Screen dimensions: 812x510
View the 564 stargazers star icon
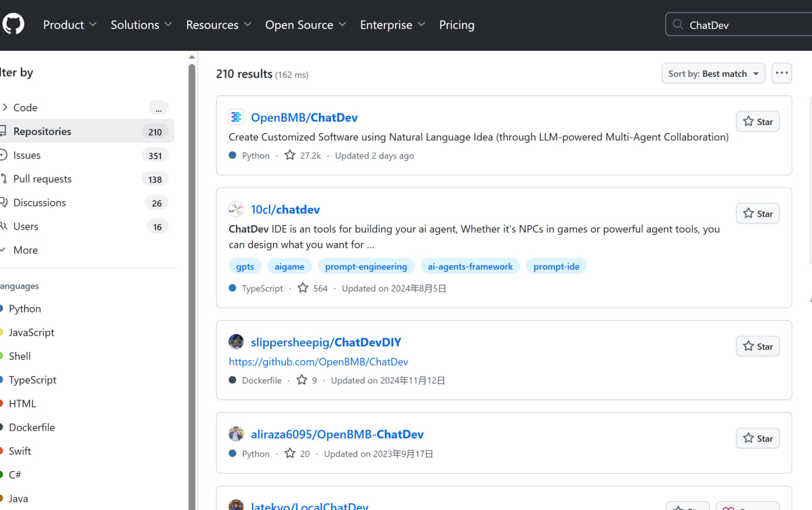303,287
